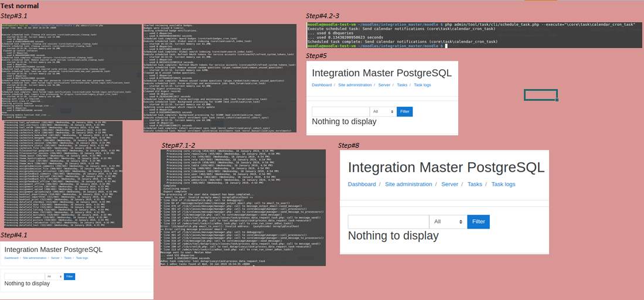
Task: Open Server breadcrumb in Step#4.1 panel
Action: (x=55, y=258)
